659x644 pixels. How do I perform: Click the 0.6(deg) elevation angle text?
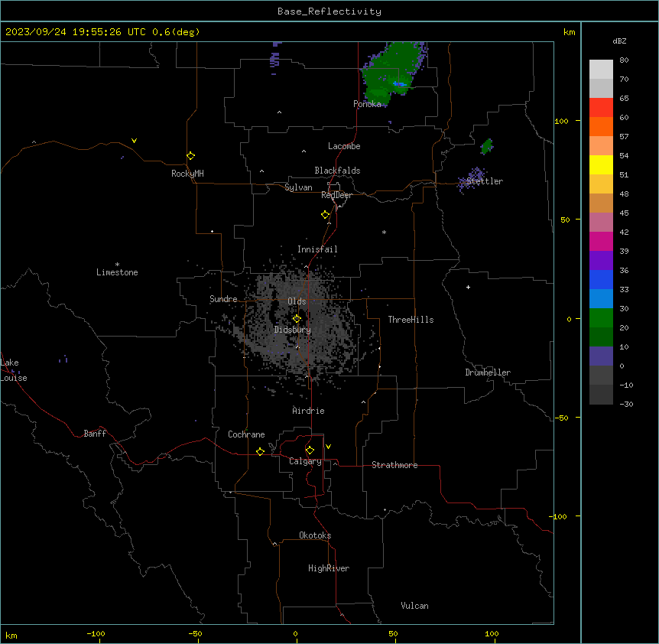176,32
